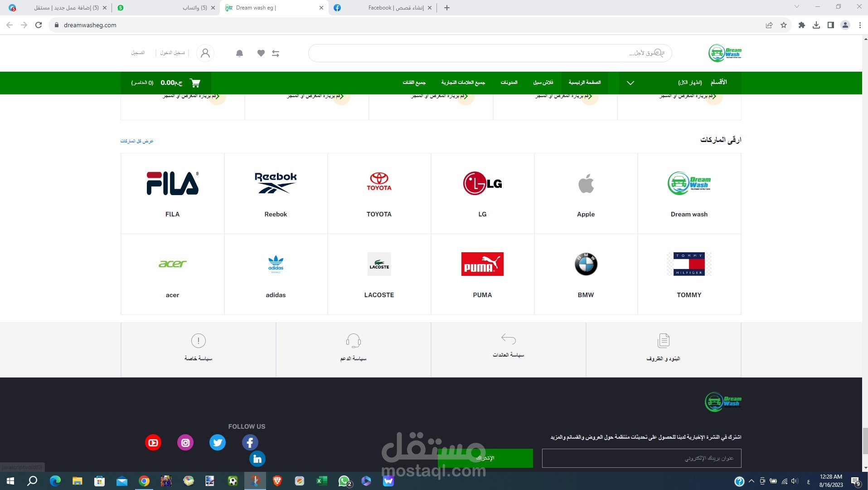This screenshot has width=868, height=490.
Task: Click the Dream Wash logo in header
Action: tap(725, 53)
